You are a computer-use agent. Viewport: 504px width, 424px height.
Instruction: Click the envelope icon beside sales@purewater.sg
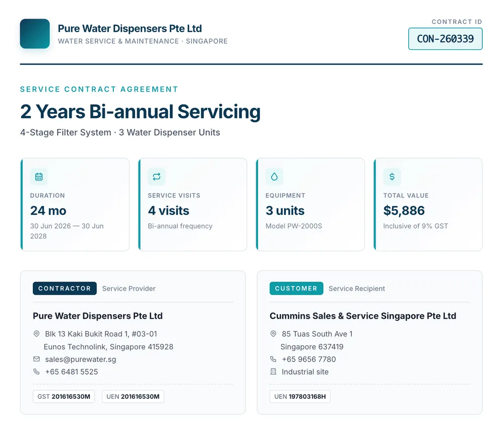[x=37, y=359]
